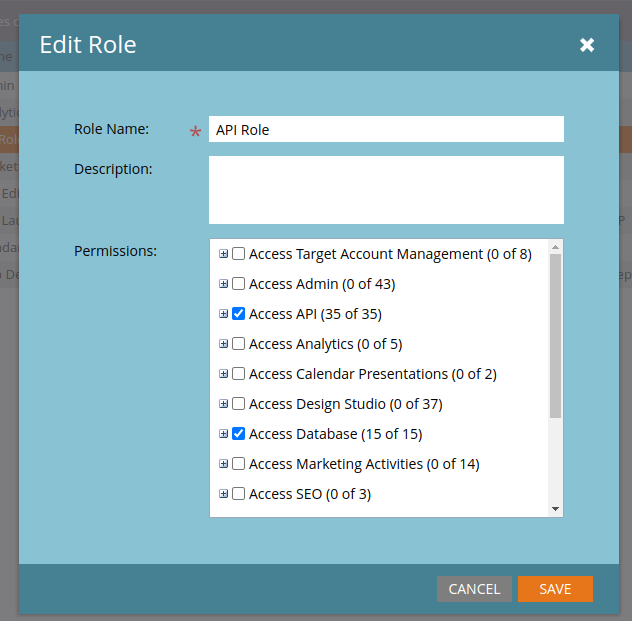Enable the Access Admin checkbox
Screen dimensions: 632x621
[x=239, y=284]
